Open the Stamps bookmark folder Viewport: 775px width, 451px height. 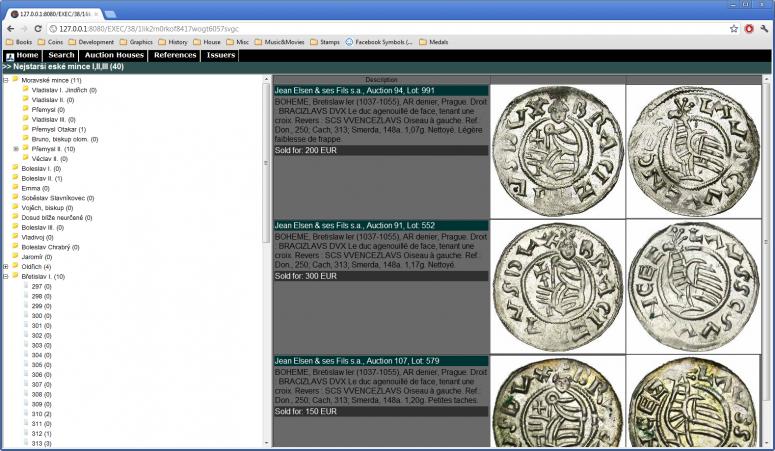325,42
